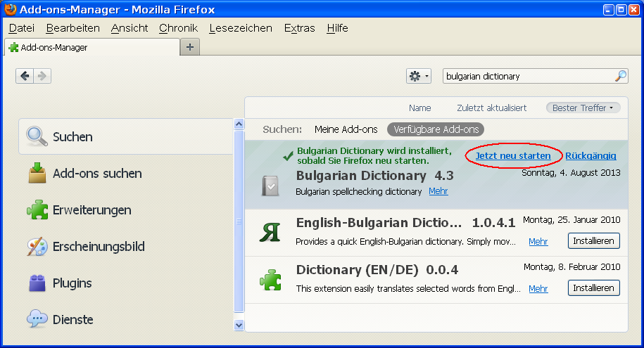Open the Extras menu
The image size is (644, 348).
click(299, 28)
